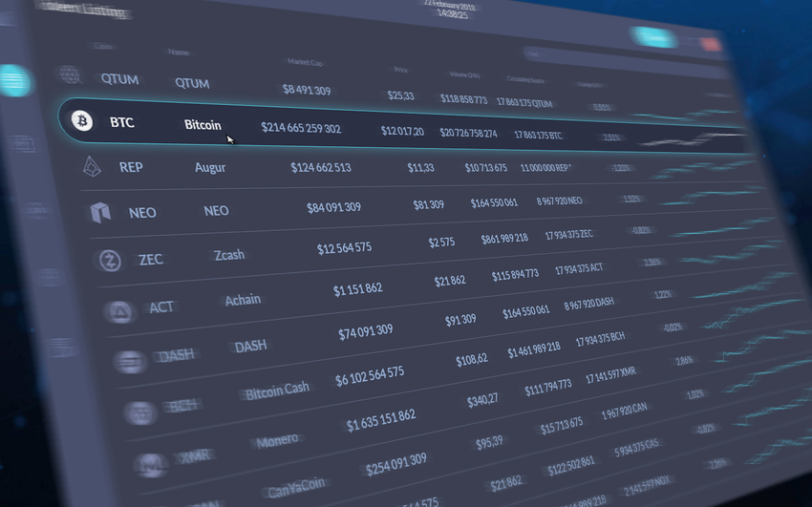This screenshot has height=507, width=812.
Task: Click Bitcoin volume $20 726 758 274
Action: [468, 133]
